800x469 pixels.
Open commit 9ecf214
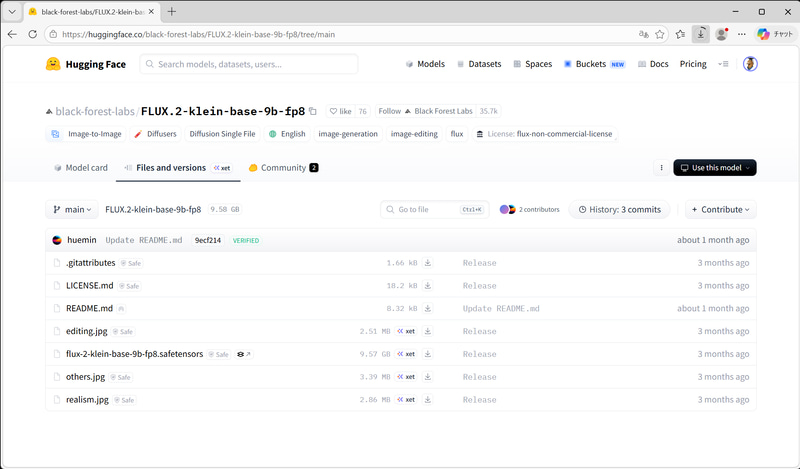point(208,240)
